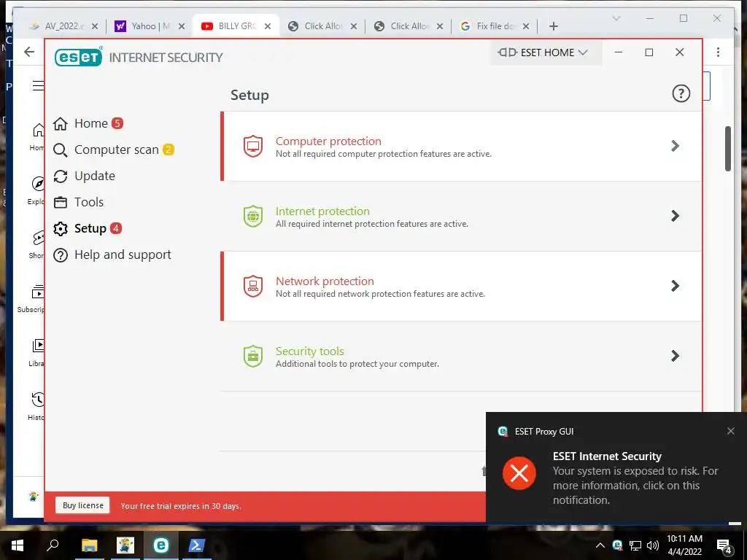Open a new browser tab

[553, 26]
